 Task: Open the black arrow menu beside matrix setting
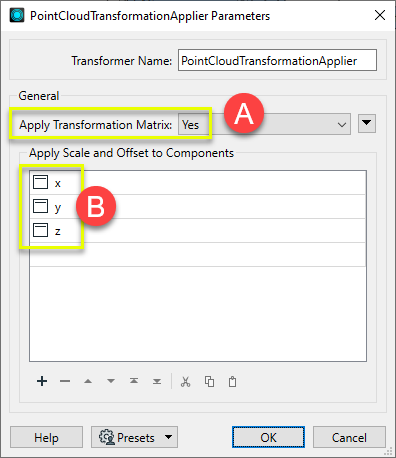click(x=367, y=123)
